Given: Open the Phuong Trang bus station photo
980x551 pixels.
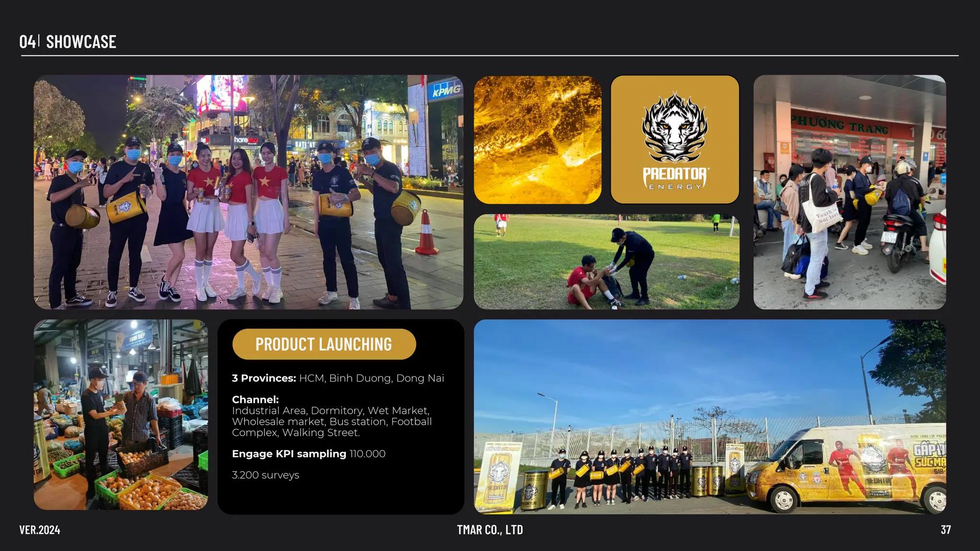Looking at the screenshot, I should 849,192.
